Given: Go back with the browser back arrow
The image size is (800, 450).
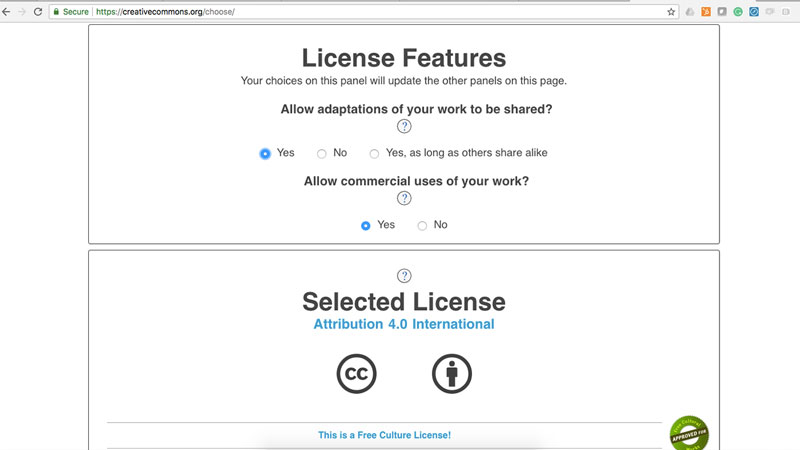Looking at the screenshot, I should [x=6, y=12].
